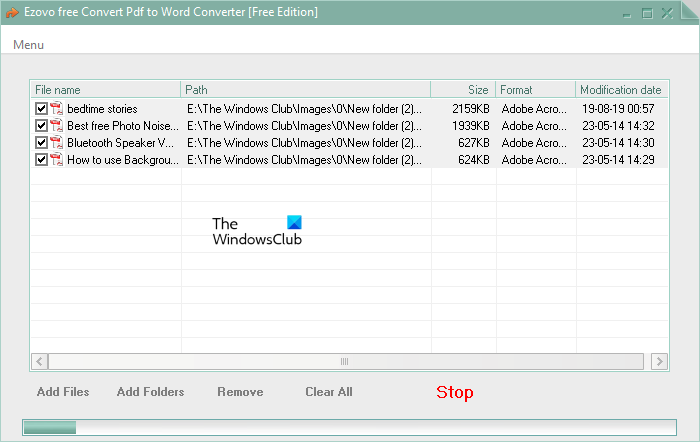Untick the Bluetooth Speaker file checkbox
Image resolution: width=700 pixels, height=442 pixels.
(x=42, y=142)
